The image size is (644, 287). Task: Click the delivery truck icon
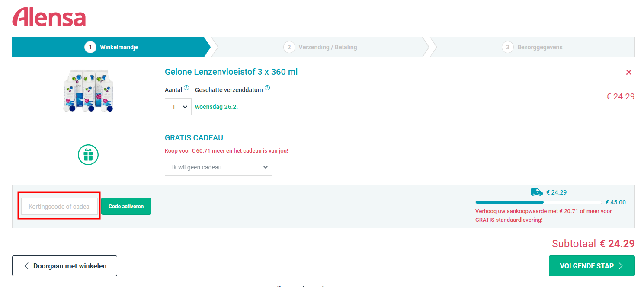(x=536, y=192)
